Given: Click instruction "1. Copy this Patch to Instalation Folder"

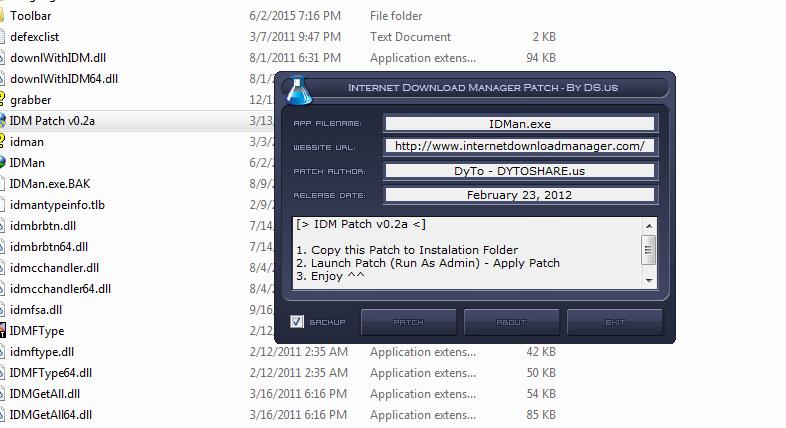Looking at the screenshot, I should click(x=407, y=250).
